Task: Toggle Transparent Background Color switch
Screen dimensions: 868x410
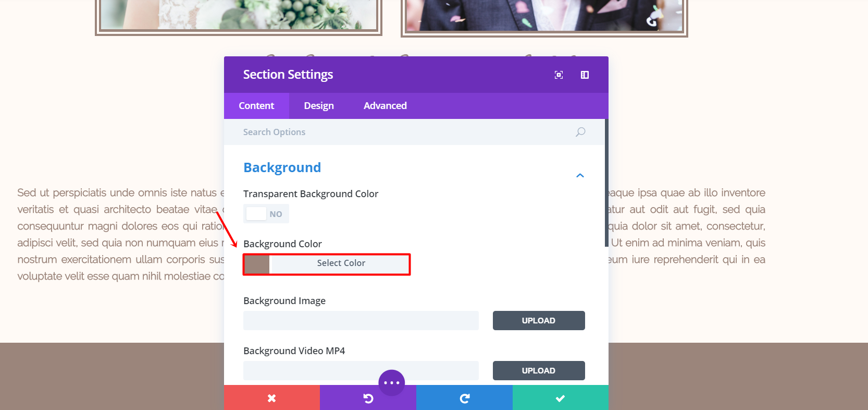Action: 266,214
